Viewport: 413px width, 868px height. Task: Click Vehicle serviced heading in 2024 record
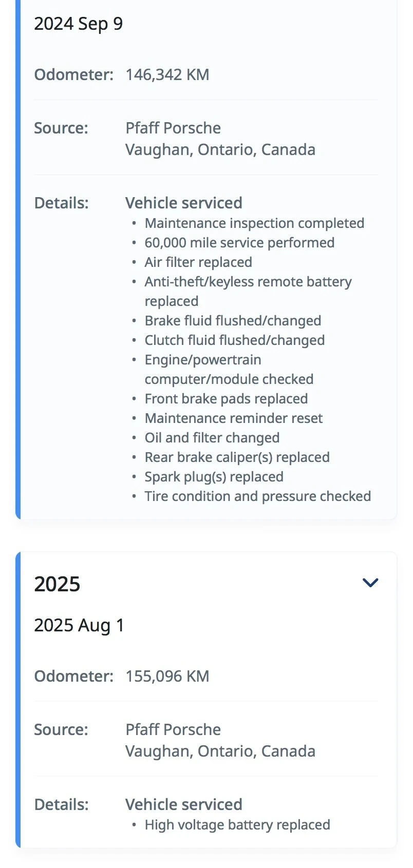pyautogui.click(x=183, y=203)
